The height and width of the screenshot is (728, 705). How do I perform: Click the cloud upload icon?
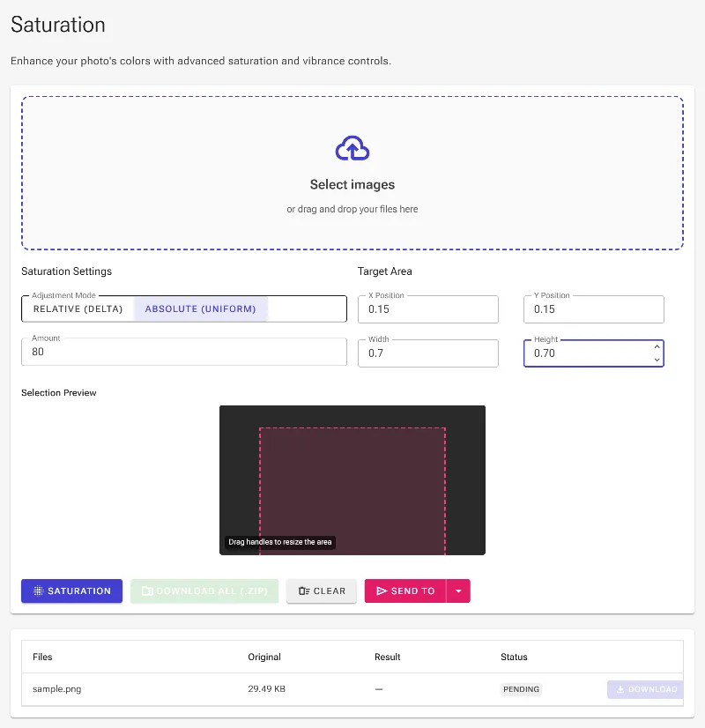click(x=352, y=148)
